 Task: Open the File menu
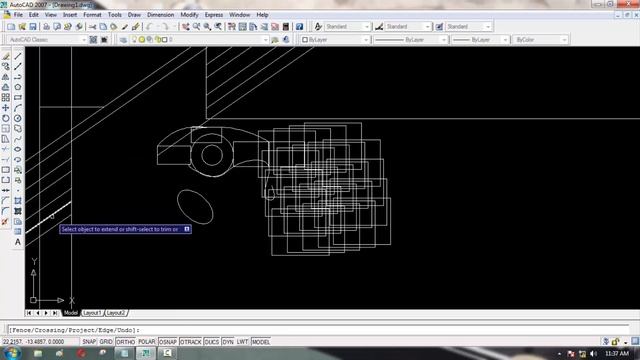pyautogui.click(x=18, y=15)
